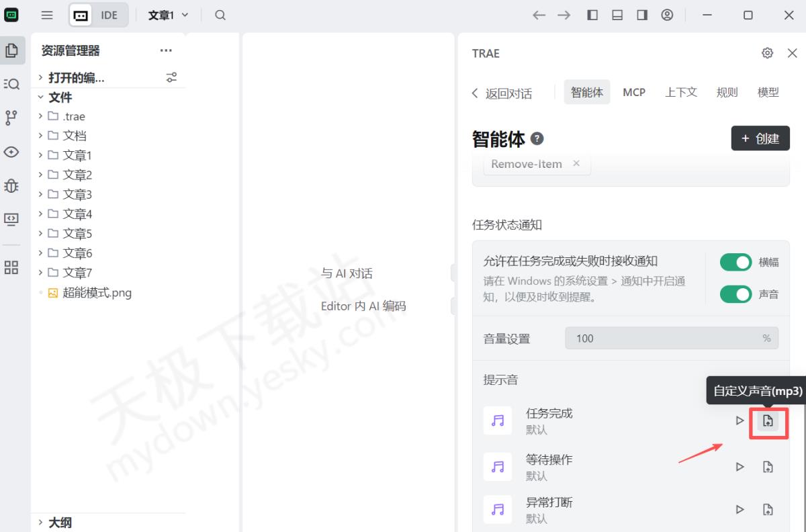Image resolution: width=806 pixels, height=532 pixels.
Task: Go back via 返回对话 link
Action: click(x=502, y=93)
